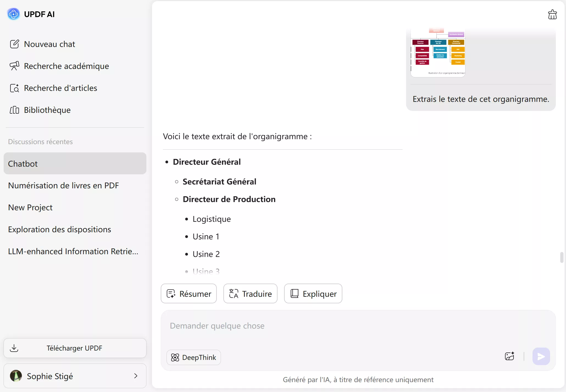
Task: Select the Nouveau chat pencil icon
Action: (x=15, y=44)
